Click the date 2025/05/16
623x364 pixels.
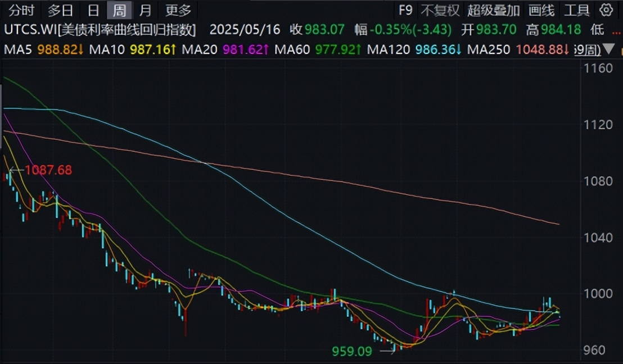pyautogui.click(x=245, y=30)
